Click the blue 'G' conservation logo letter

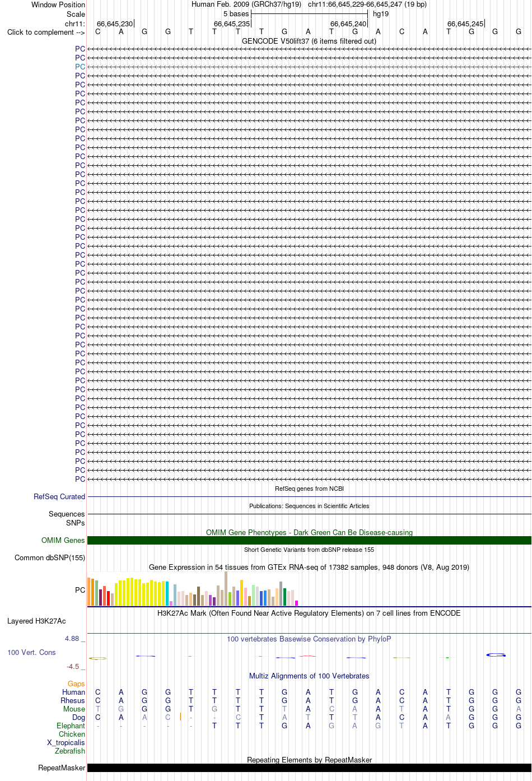tap(496, 655)
